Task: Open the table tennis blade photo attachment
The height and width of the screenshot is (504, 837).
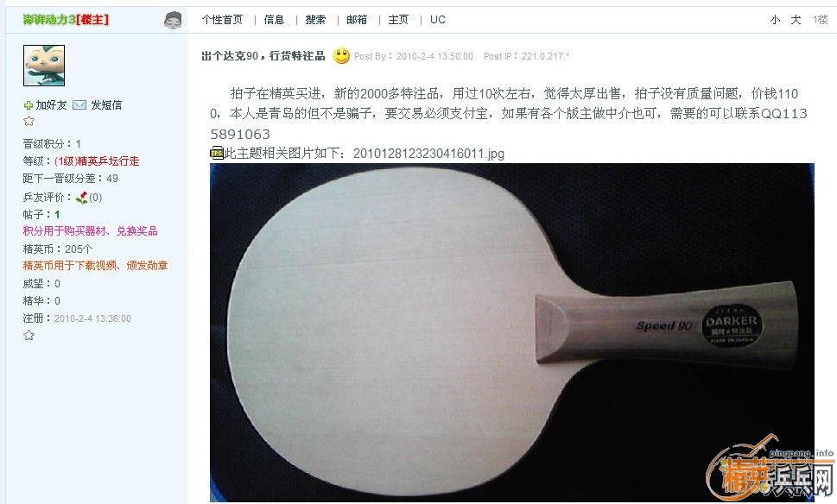Action: click(x=512, y=333)
